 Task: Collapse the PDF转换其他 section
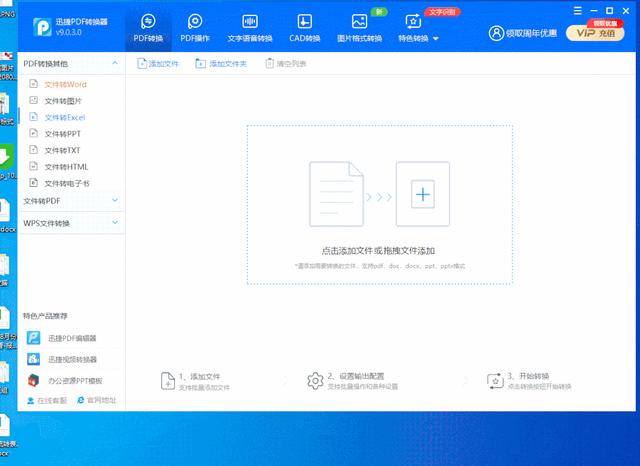(x=115, y=63)
